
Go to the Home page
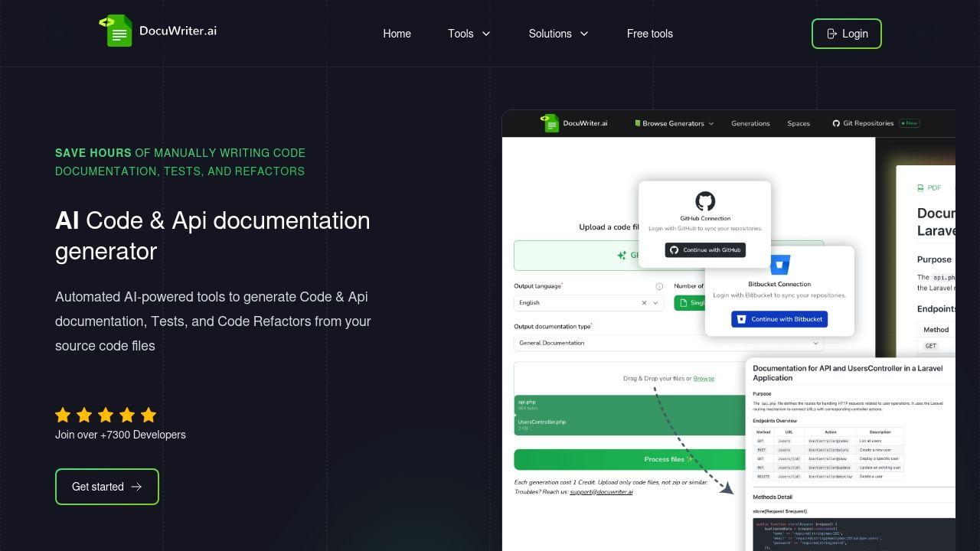pyautogui.click(x=397, y=34)
